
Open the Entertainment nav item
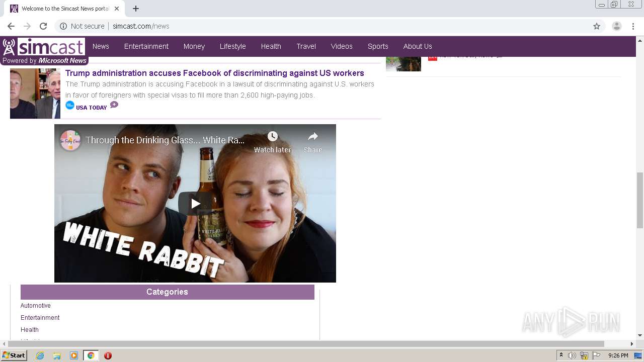point(146,46)
